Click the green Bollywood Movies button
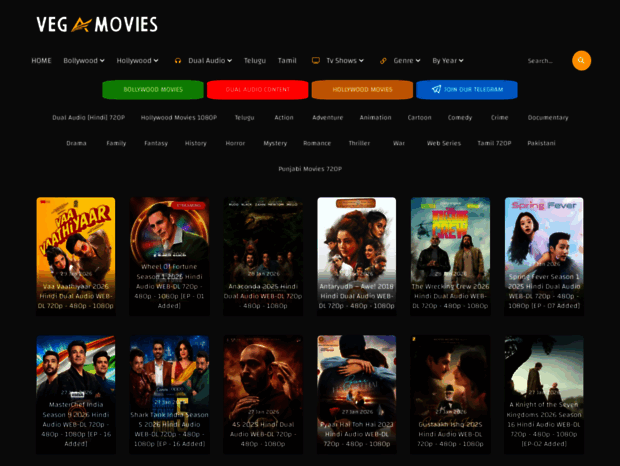620x466 pixels. 153,90
